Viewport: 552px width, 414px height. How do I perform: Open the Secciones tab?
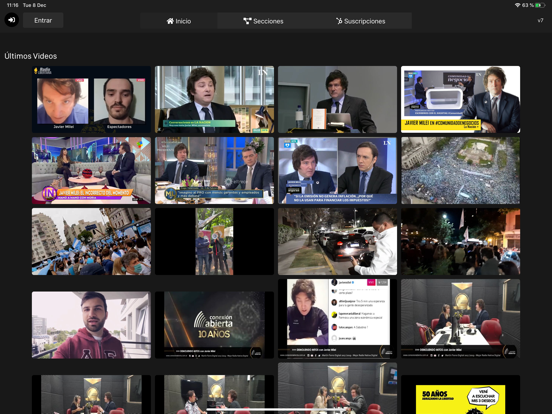pyautogui.click(x=263, y=21)
